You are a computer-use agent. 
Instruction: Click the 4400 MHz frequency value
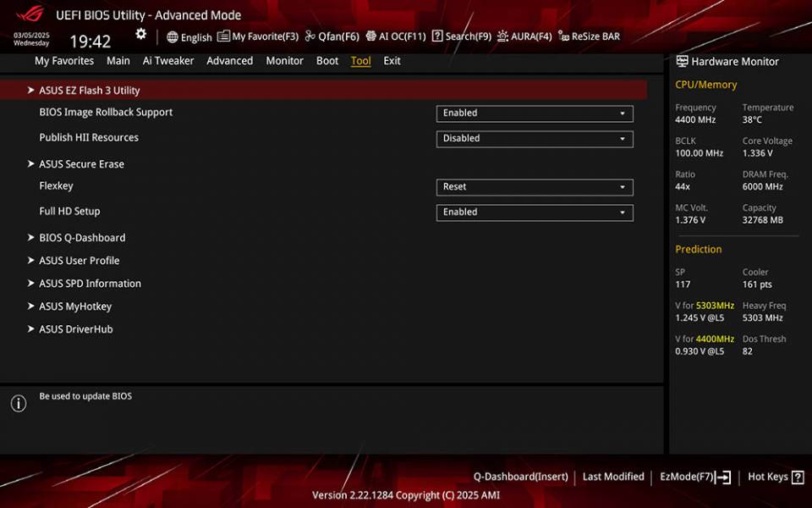(x=695, y=119)
